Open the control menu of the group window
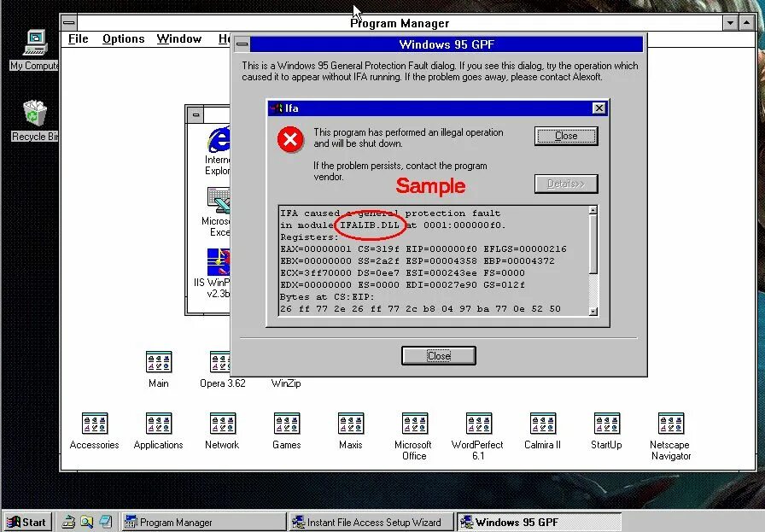The width and height of the screenshot is (765, 532). click(196, 115)
